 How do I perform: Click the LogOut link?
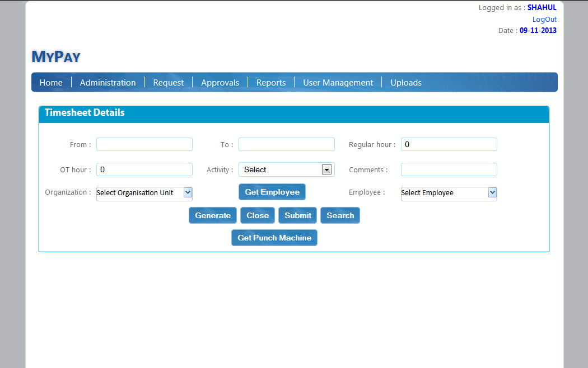(544, 20)
